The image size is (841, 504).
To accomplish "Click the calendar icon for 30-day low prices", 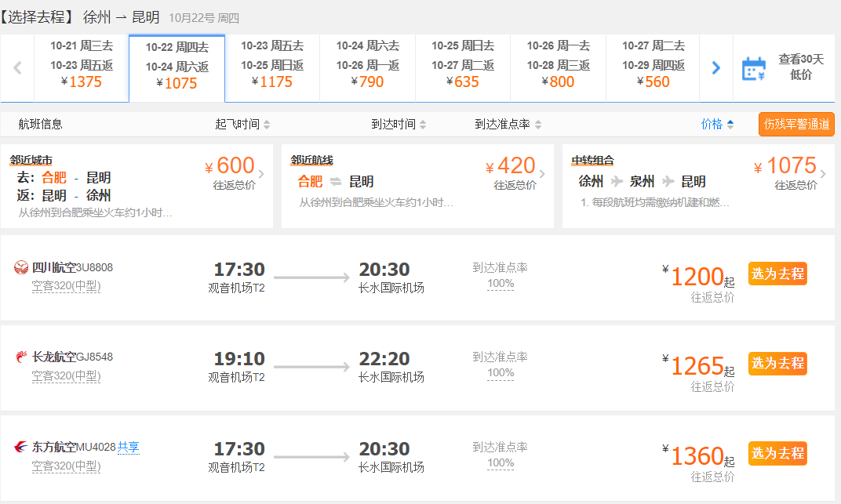I will [x=753, y=69].
